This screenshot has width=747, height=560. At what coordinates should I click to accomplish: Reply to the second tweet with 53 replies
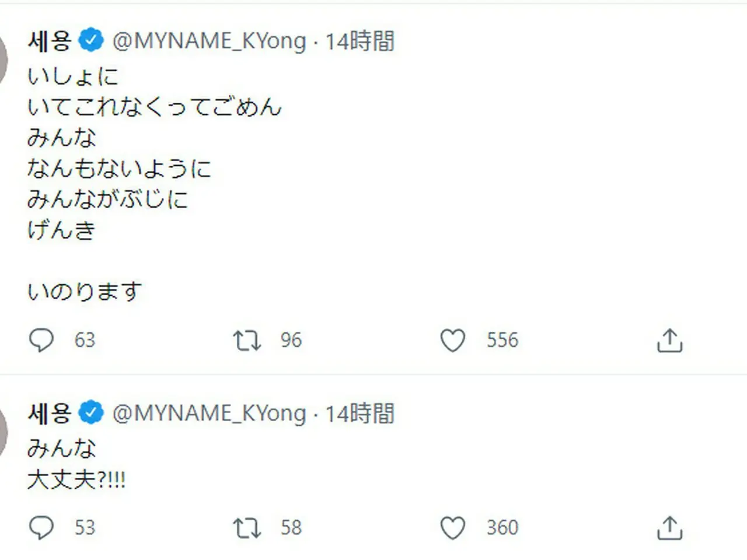(41, 528)
